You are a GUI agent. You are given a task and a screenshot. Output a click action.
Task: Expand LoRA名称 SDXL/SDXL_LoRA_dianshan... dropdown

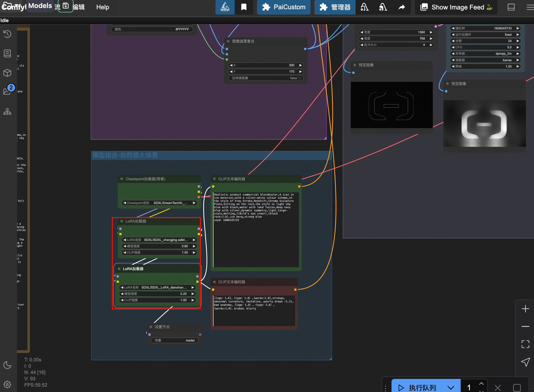[159, 287]
